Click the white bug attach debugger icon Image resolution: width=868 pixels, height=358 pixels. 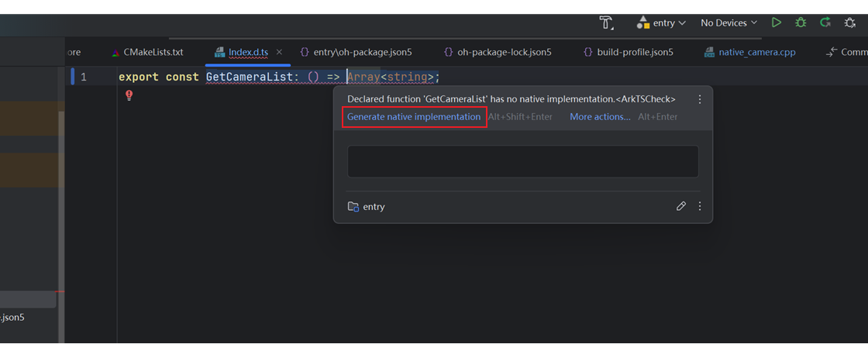tap(850, 23)
